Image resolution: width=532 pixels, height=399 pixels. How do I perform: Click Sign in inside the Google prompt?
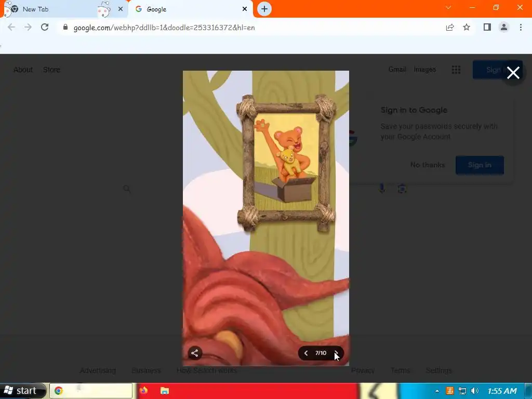tap(480, 165)
